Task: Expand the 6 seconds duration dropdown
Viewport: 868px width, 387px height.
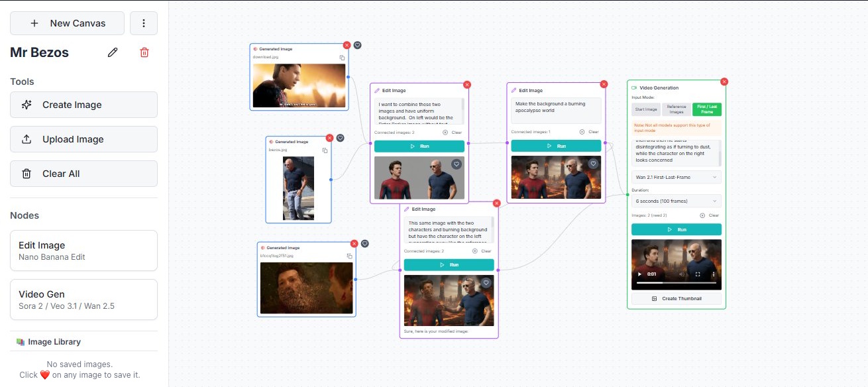Action: click(x=676, y=201)
